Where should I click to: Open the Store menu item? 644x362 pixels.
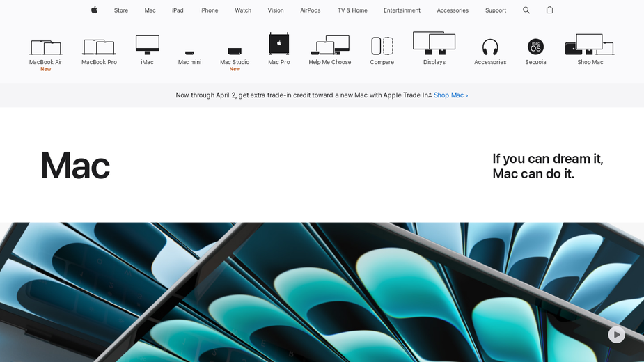pos(121,10)
